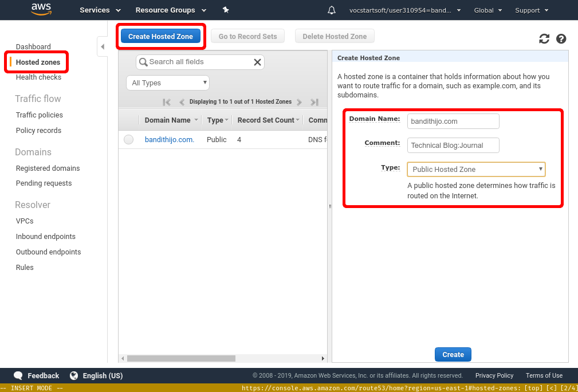Open the bandithijo.com. hosted zone link
Screen dimensions: 578x392
(170, 139)
